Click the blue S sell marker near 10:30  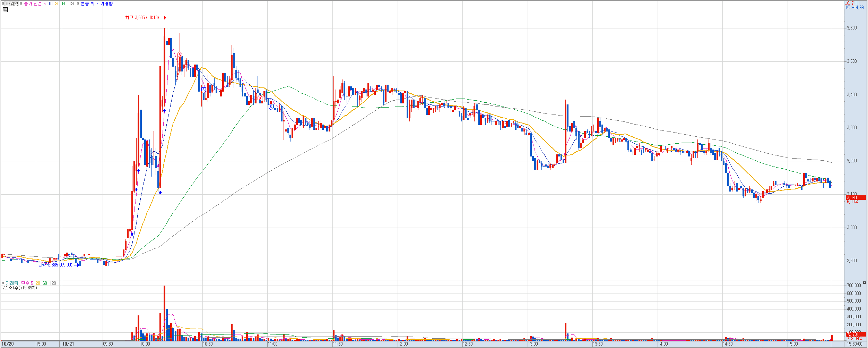[x=203, y=90]
